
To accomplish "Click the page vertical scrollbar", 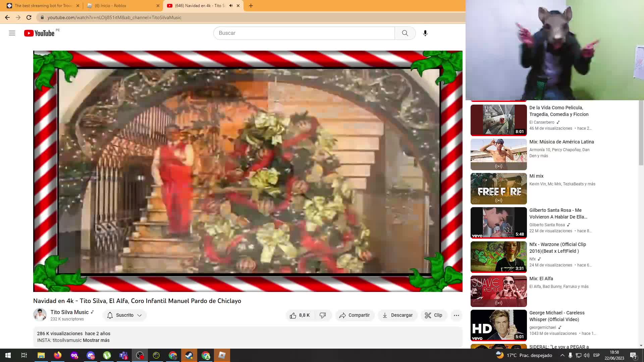I will coord(641,133).
